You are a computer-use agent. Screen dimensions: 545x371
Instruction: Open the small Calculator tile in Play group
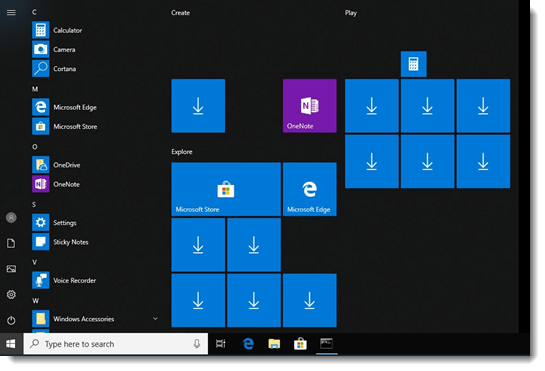point(414,64)
